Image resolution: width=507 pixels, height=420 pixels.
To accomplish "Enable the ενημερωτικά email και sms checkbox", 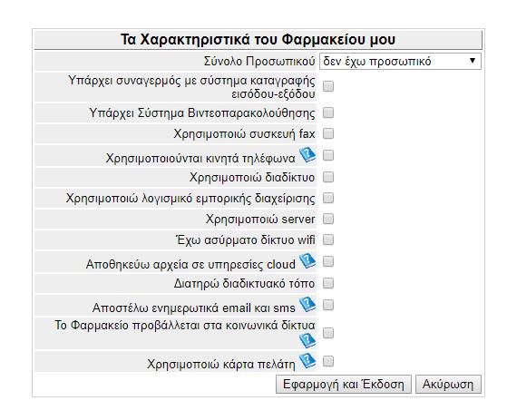I will tap(328, 305).
